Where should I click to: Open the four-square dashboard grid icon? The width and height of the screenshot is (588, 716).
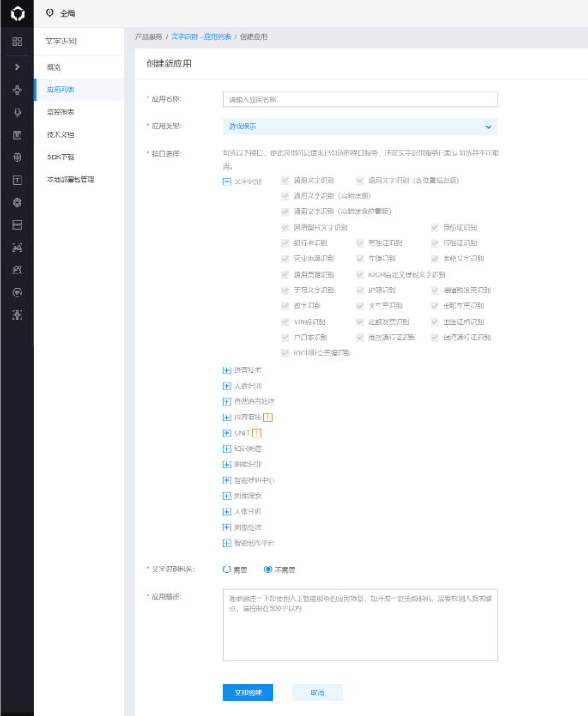(x=17, y=42)
